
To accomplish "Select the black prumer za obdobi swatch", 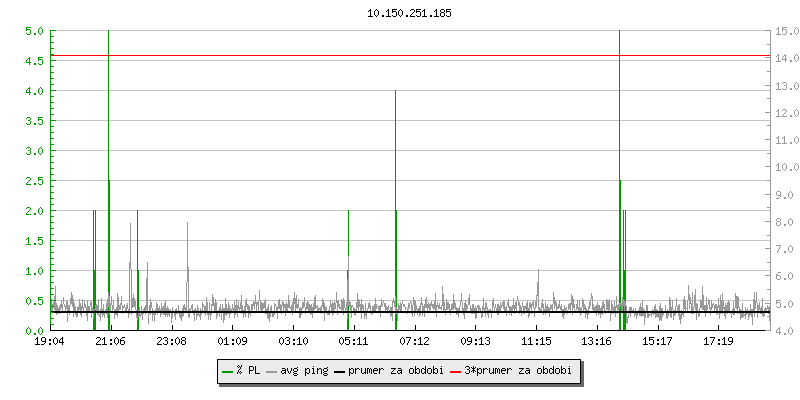I will pyautogui.click(x=340, y=371).
